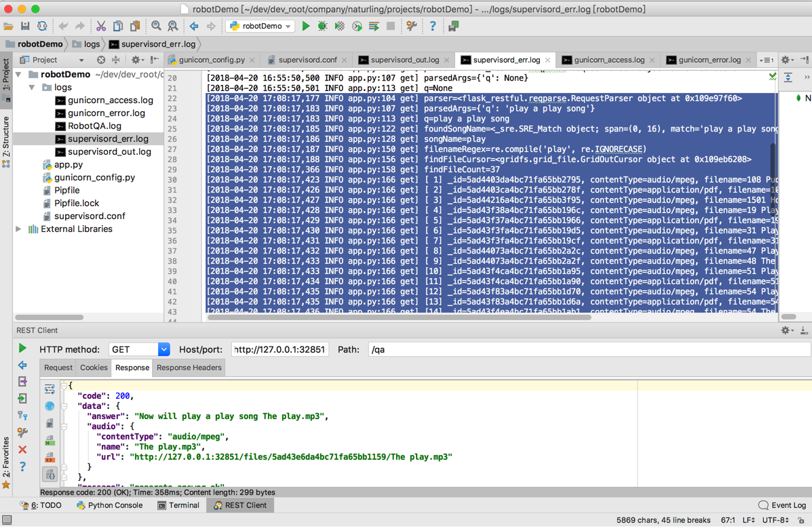Run the robotDemo configuration with green play button
This screenshot has height=527, width=812.
tap(306, 26)
